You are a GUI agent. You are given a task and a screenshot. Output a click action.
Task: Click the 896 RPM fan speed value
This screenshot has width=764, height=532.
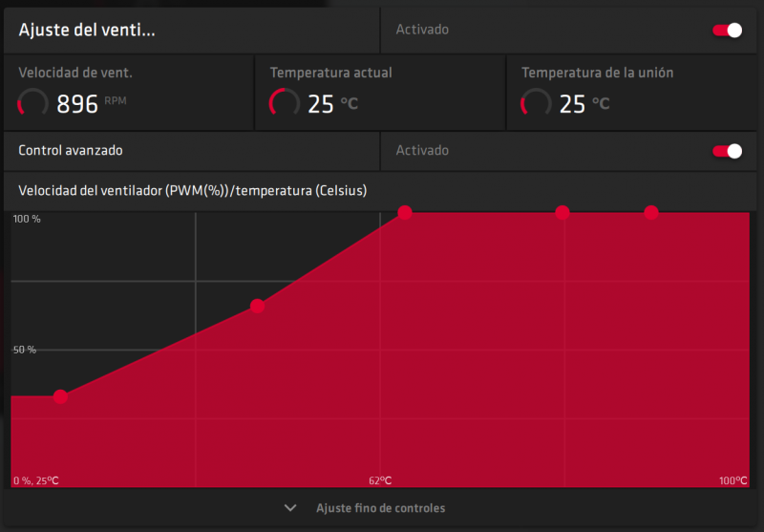[x=77, y=104]
